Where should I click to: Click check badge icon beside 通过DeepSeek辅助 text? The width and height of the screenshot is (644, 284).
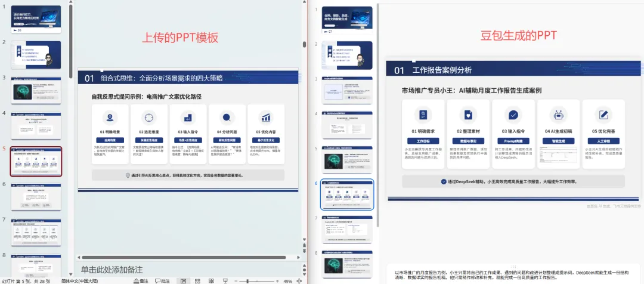[x=444, y=181]
